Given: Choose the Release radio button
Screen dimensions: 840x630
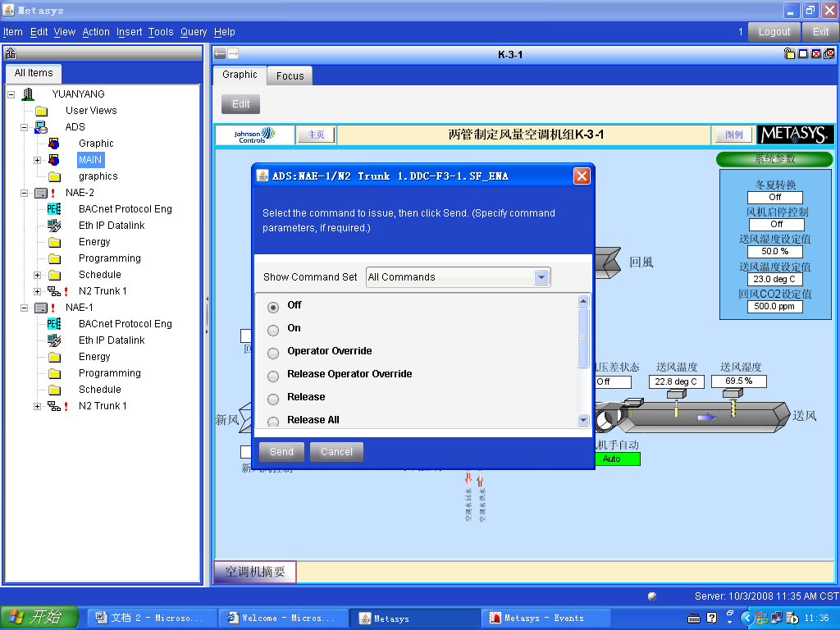Looking at the screenshot, I should point(273,399).
